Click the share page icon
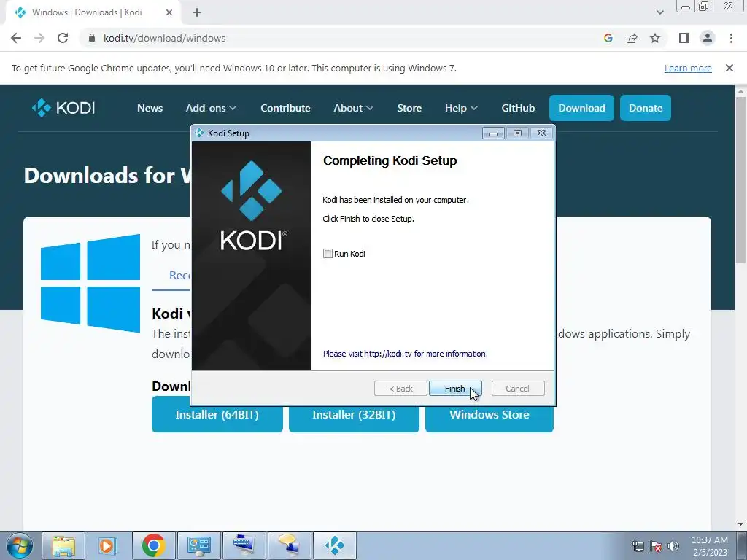The image size is (747, 560). (x=632, y=38)
